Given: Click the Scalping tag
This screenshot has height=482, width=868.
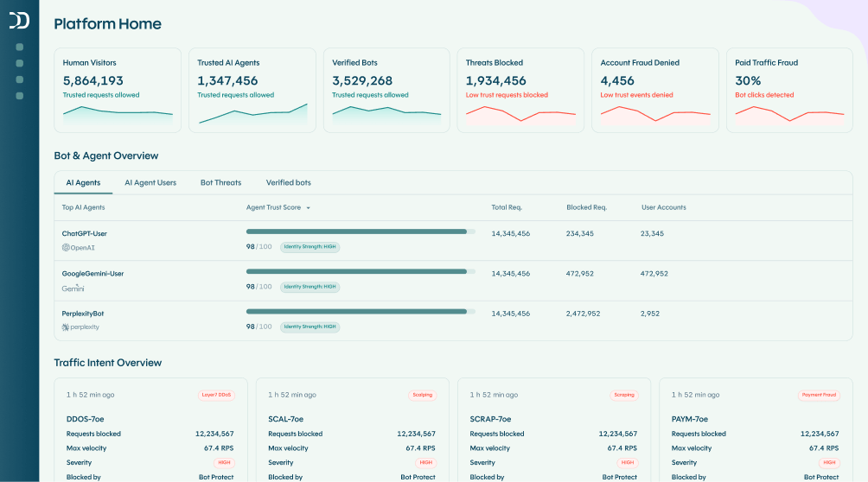Looking at the screenshot, I should [x=423, y=395].
